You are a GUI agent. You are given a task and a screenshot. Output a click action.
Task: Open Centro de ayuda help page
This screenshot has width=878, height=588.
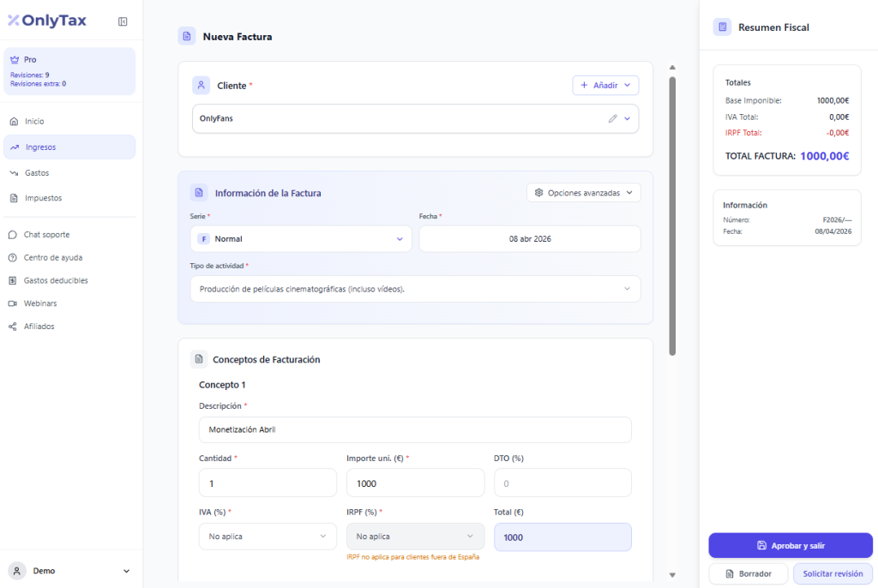tap(52, 257)
